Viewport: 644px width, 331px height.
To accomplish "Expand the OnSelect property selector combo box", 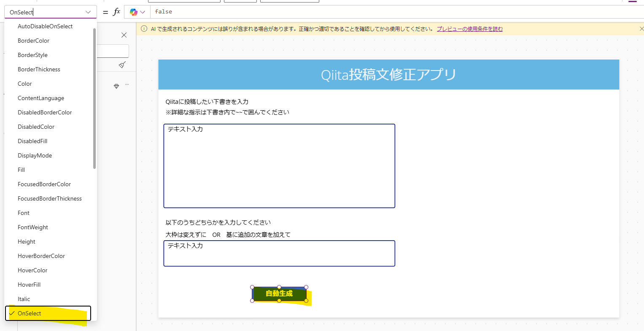I will [51, 12].
